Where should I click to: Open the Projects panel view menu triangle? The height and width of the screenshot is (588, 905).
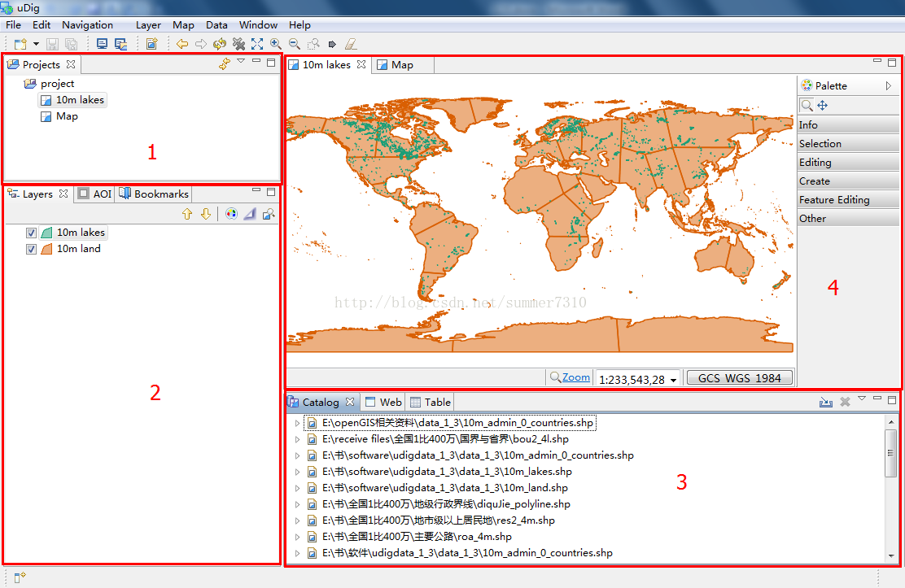point(241,60)
